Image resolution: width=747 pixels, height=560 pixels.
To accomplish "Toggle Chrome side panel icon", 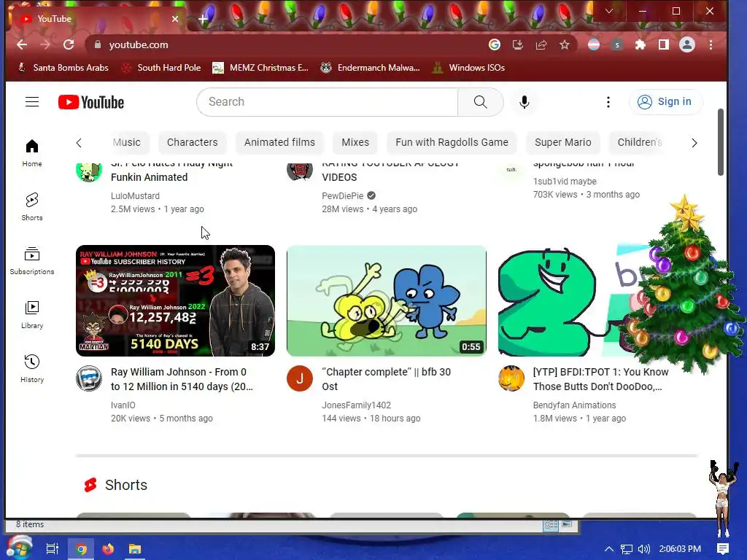I will coord(664,44).
